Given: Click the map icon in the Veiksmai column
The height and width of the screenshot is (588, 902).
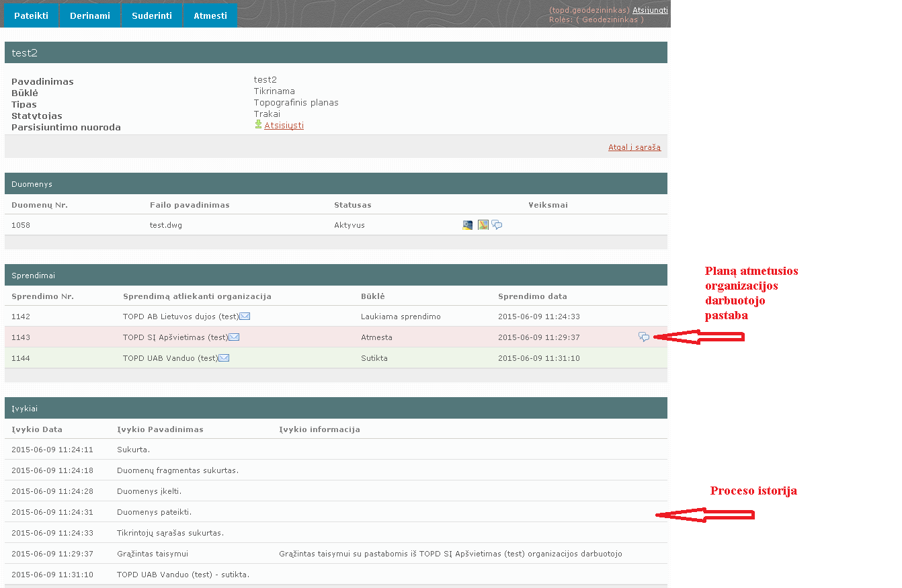Looking at the screenshot, I should click(x=483, y=225).
